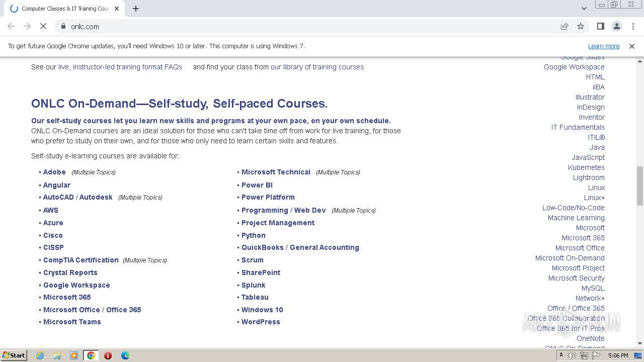Share this page icon in address bar
The width and height of the screenshot is (644, 362).
(565, 26)
